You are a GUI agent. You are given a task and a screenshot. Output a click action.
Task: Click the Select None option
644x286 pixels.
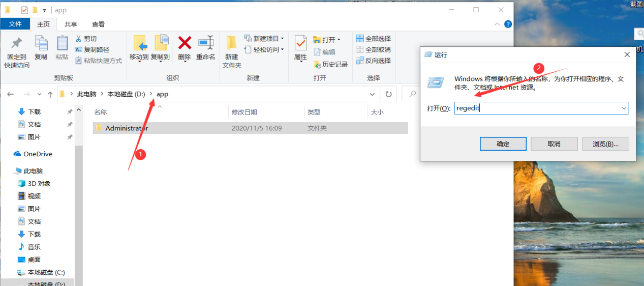(374, 50)
